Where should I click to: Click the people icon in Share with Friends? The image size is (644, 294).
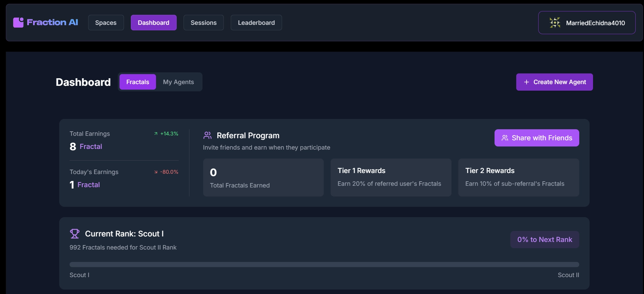[505, 138]
